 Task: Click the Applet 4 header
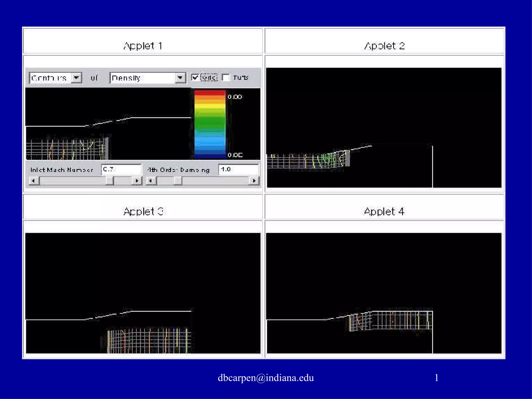(x=384, y=211)
